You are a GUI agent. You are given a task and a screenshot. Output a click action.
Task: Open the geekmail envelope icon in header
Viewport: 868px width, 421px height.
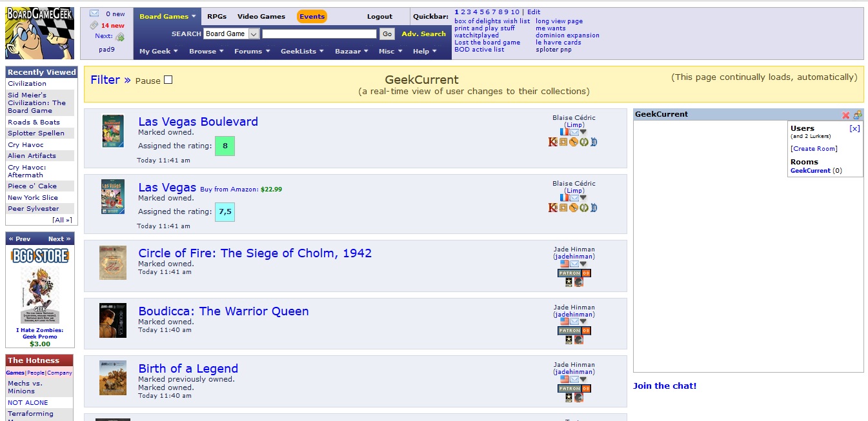94,14
